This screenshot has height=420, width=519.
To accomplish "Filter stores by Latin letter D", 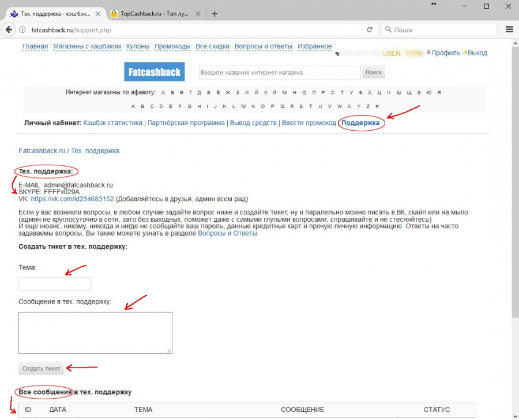I will pos(161,107).
